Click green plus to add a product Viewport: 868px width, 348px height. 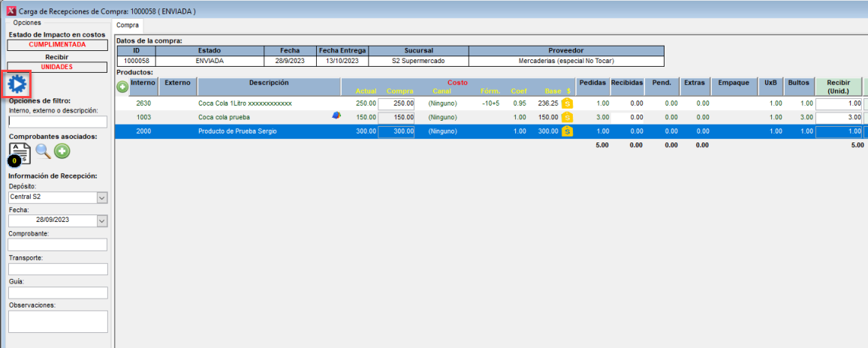122,87
